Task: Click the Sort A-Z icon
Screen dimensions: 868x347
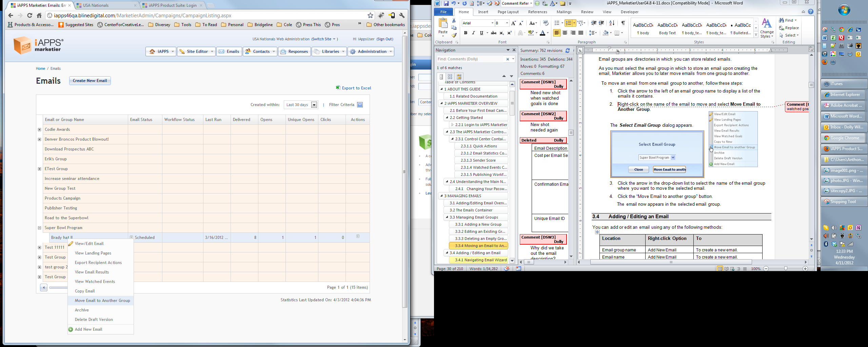Action: (612, 23)
